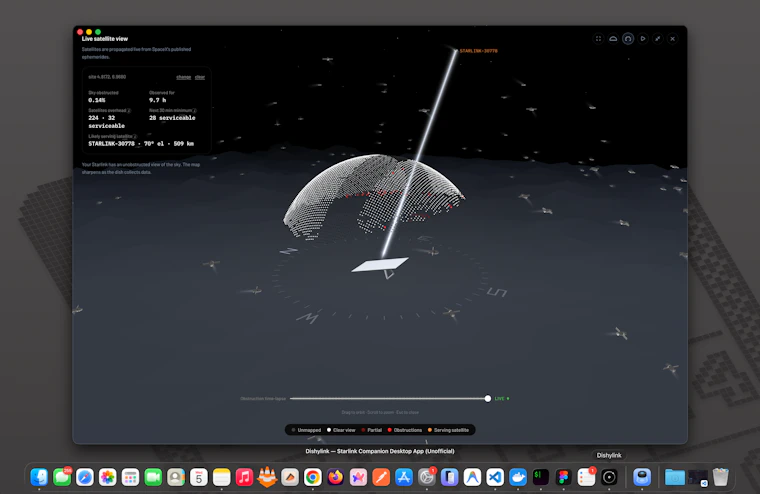
Task: Click the time-lapse play button
Action: coord(643,39)
